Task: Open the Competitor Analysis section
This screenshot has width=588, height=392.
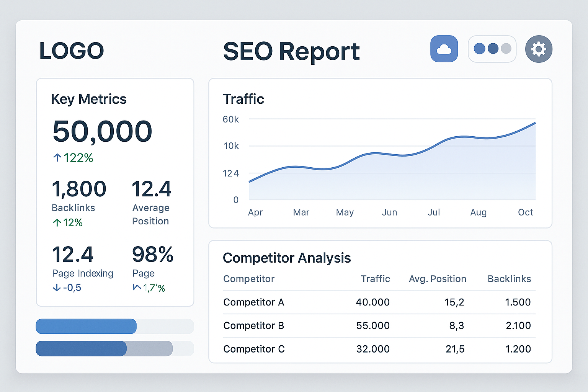Action: [x=287, y=258]
